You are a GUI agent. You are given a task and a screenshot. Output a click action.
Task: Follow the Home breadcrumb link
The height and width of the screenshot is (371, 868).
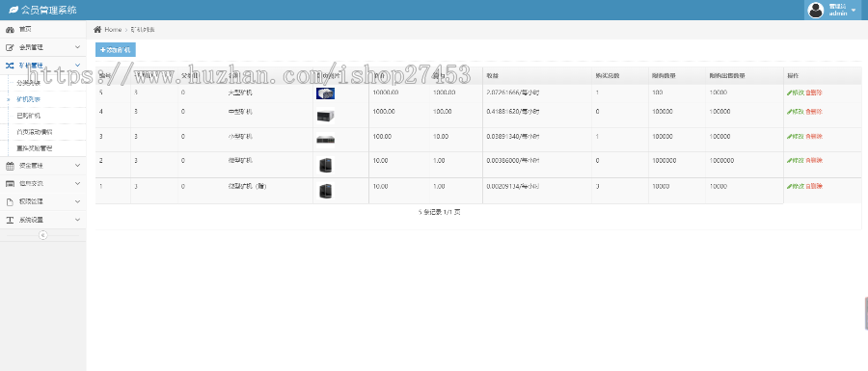[x=113, y=29]
